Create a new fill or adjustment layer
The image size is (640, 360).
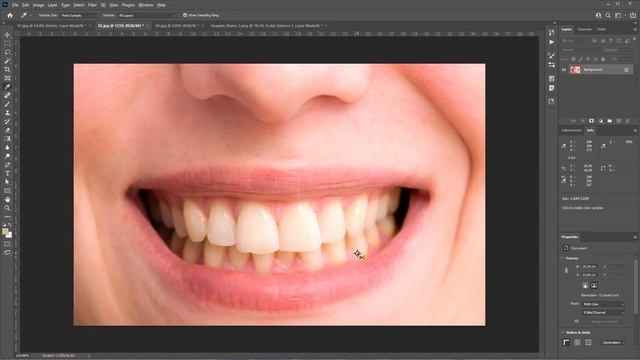point(601,121)
